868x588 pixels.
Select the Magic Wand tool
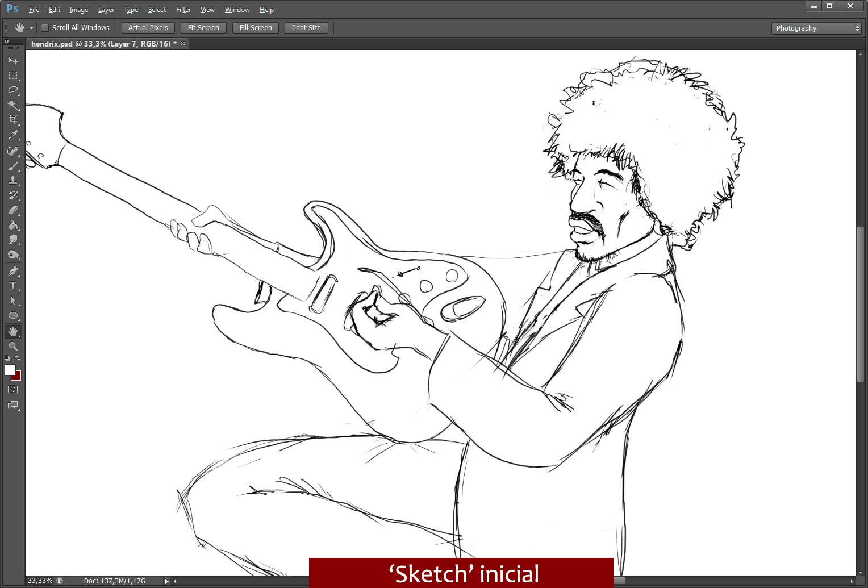point(13,105)
